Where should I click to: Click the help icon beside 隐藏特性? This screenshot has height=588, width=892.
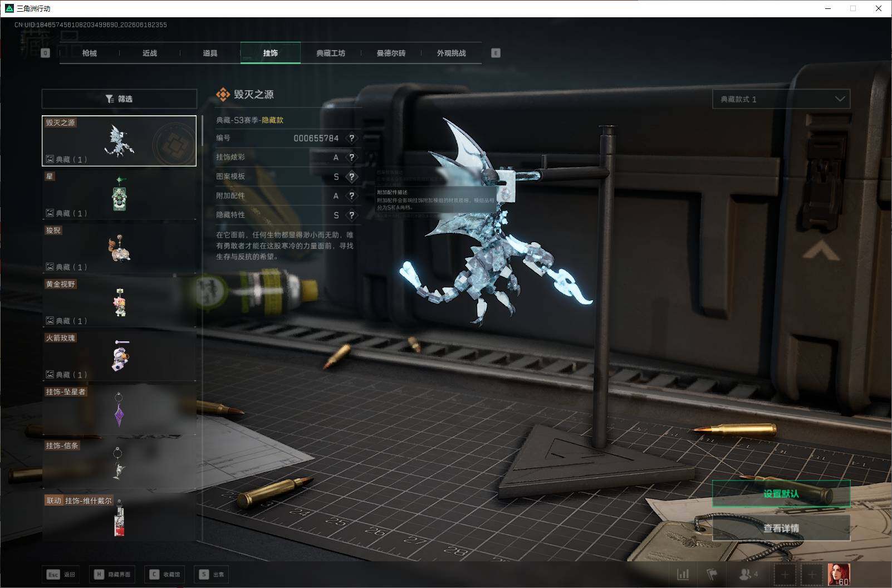point(351,215)
